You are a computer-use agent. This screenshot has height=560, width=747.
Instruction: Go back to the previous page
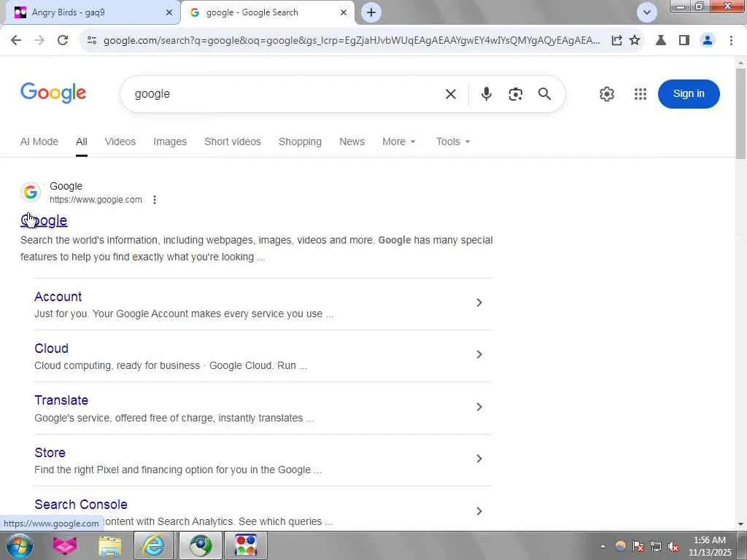(16, 41)
